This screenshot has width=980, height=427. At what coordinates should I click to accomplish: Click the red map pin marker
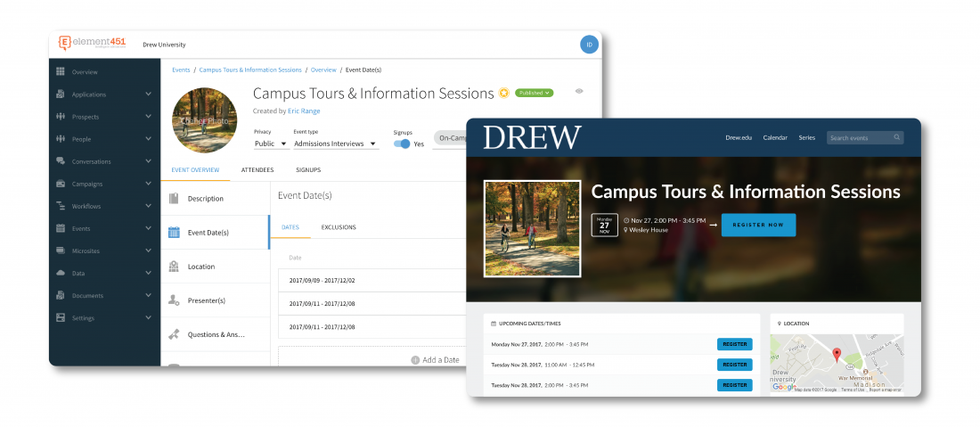(x=837, y=356)
